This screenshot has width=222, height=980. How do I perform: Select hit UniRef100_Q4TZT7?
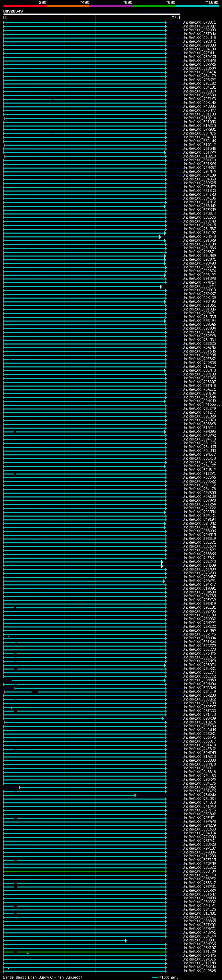coord(199,412)
